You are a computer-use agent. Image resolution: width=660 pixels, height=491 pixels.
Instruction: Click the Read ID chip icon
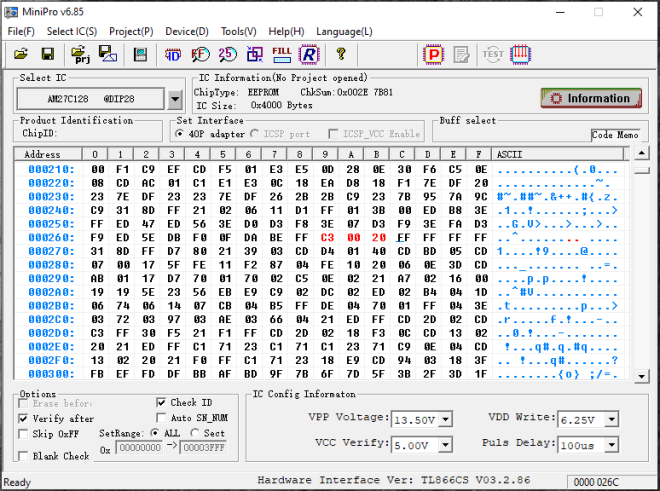tap(173, 55)
